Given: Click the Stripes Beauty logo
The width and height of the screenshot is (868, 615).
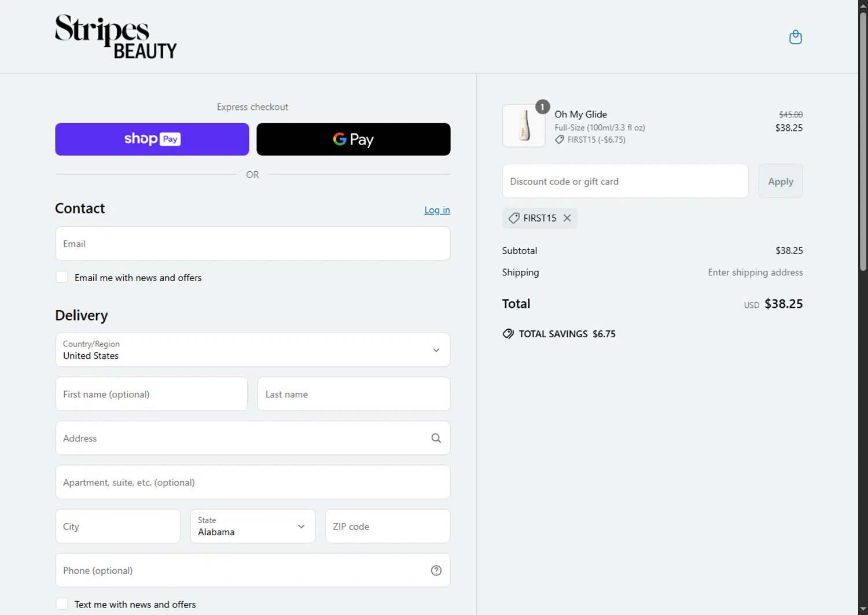Looking at the screenshot, I should pos(116,36).
